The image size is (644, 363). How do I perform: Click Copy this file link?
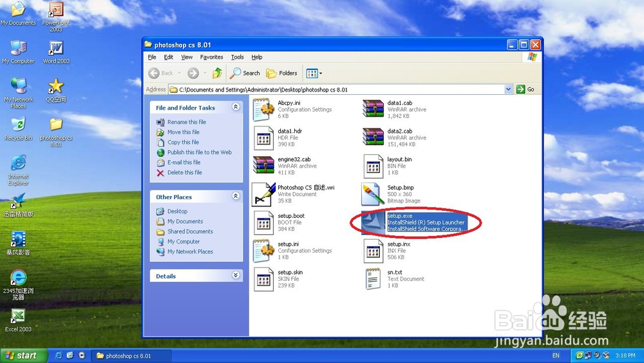[x=183, y=142]
